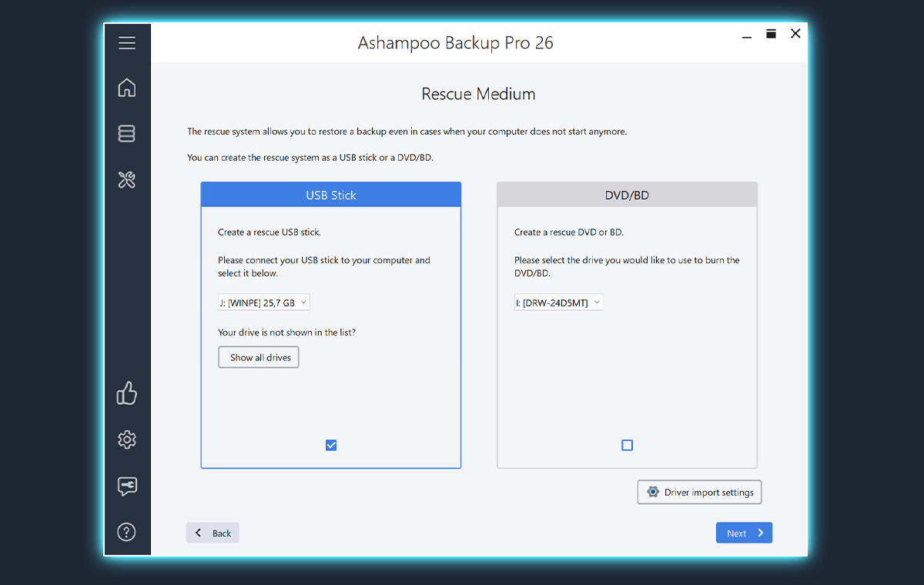Go Back to the previous page
The height and width of the screenshot is (585, 924).
click(x=213, y=533)
